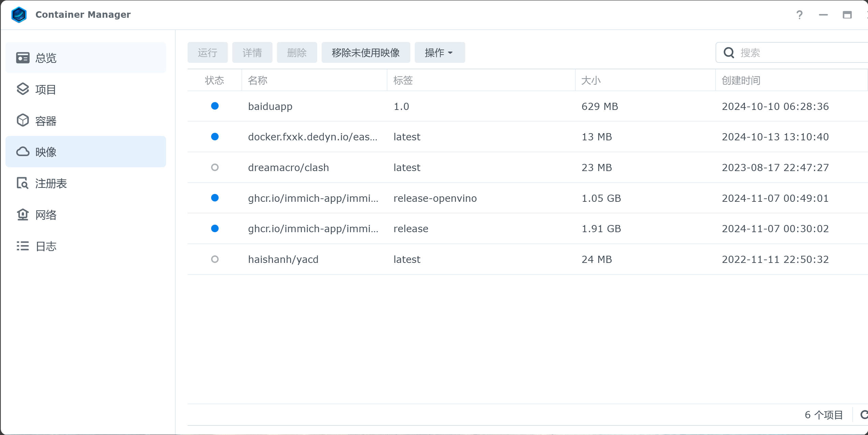Image resolution: width=868 pixels, height=435 pixels.
Task: Click the status indicator of dreamacro/clash
Action: tap(215, 167)
